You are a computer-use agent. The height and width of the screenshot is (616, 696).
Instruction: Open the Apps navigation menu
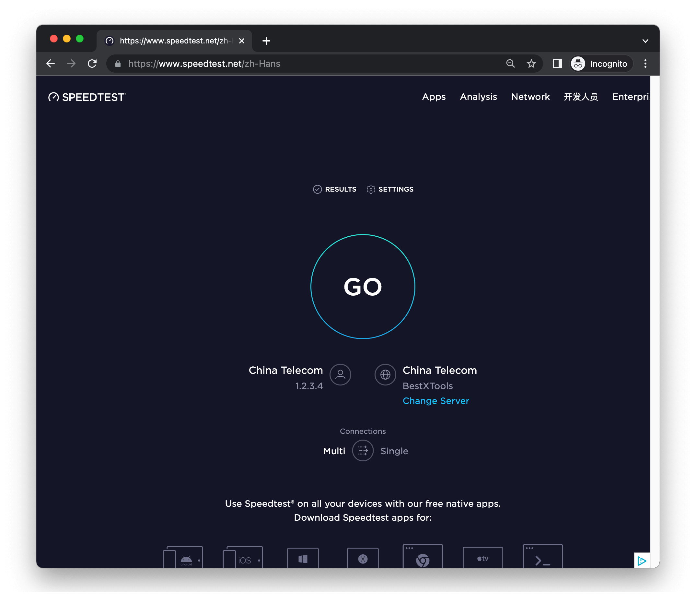(x=434, y=97)
